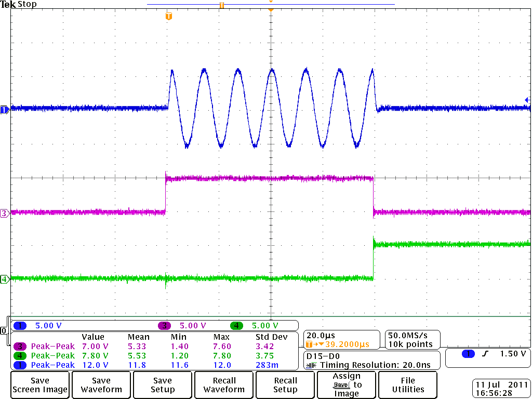Click channel 3 ground marker on left edge
This screenshot has width=532, height=399.
click(4, 214)
